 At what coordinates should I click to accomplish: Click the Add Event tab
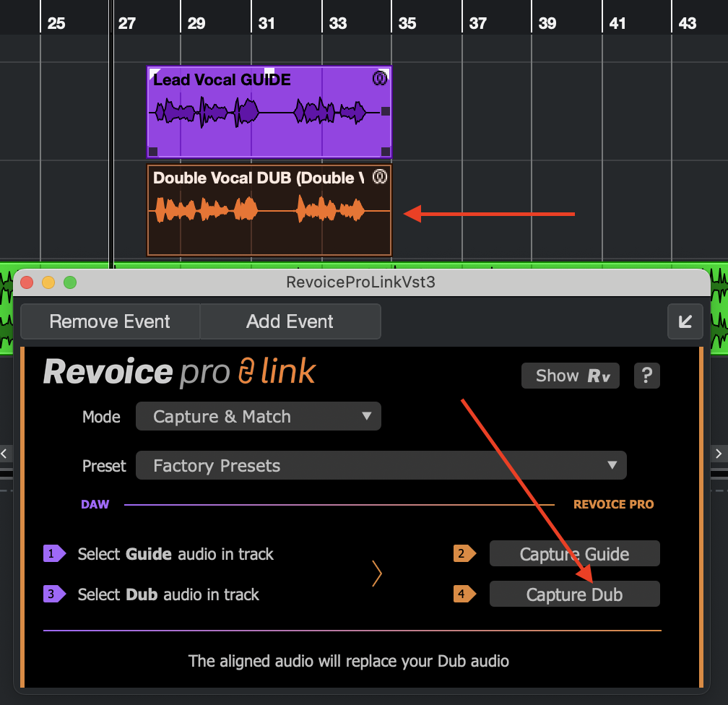click(290, 321)
